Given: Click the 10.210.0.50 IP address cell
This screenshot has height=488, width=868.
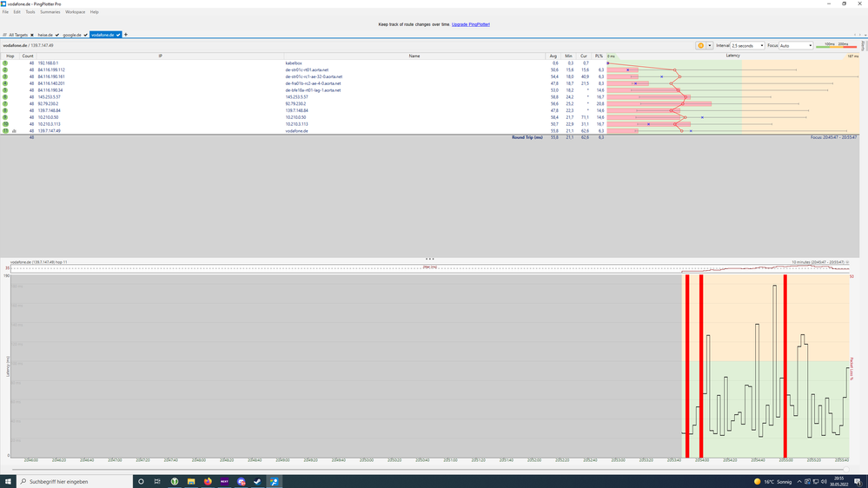Looking at the screenshot, I should point(48,117).
